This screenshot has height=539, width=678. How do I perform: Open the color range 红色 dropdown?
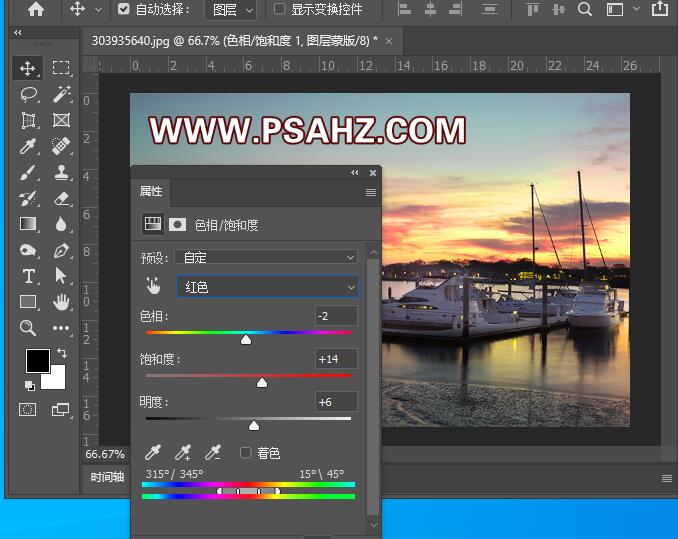point(267,287)
